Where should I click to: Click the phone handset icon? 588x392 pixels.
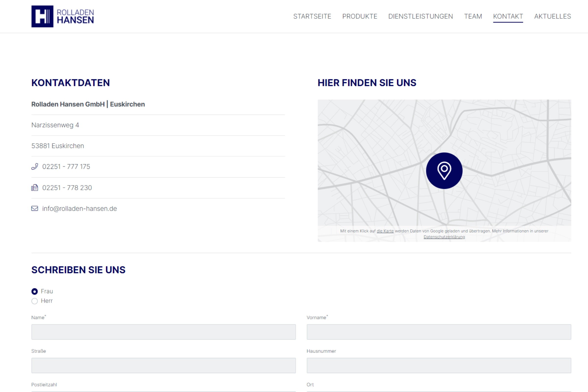(x=35, y=167)
